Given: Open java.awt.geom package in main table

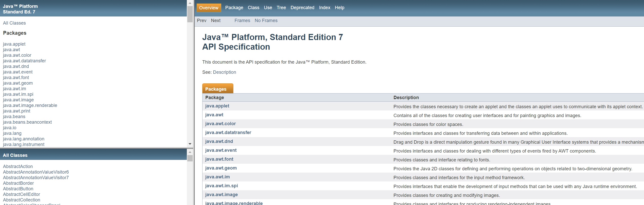Looking at the screenshot, I should pyautogui.click(x=221, y=168).
